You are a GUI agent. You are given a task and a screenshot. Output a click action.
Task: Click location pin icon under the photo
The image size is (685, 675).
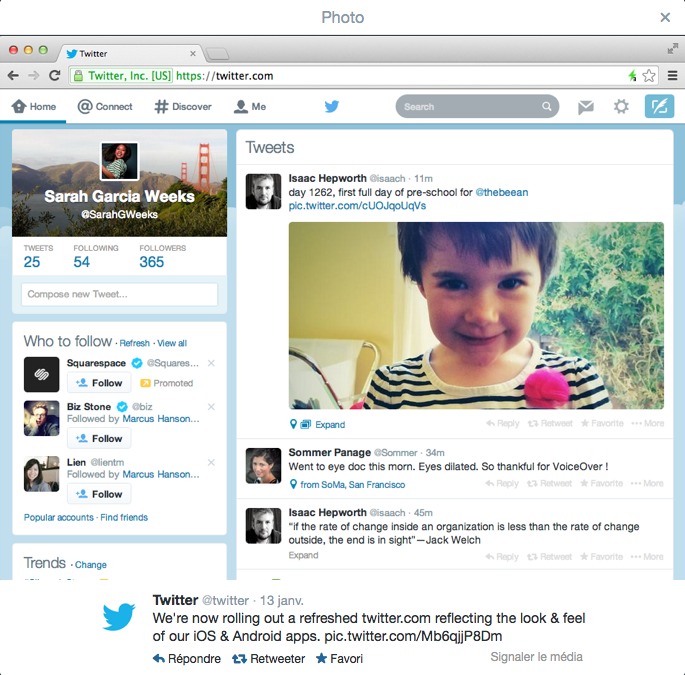click(293, 424)
